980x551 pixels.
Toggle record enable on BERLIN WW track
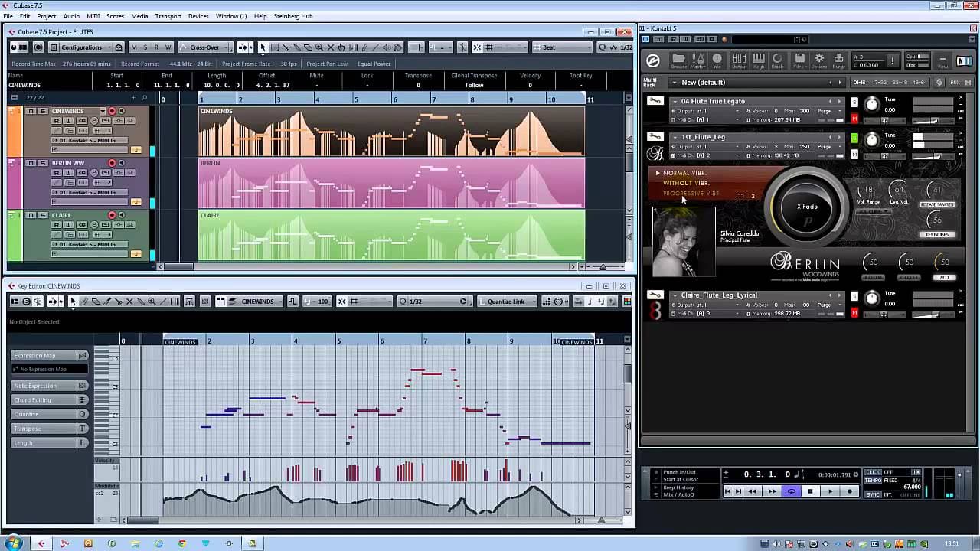coord(112,163)
